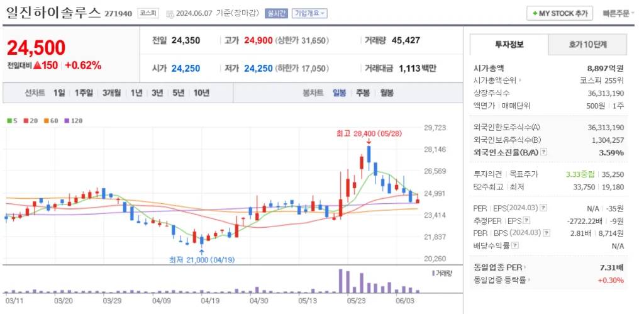Switch to the 투자정보 tab
The width and height of the screenshot is (644, 314).
point(509,45)
